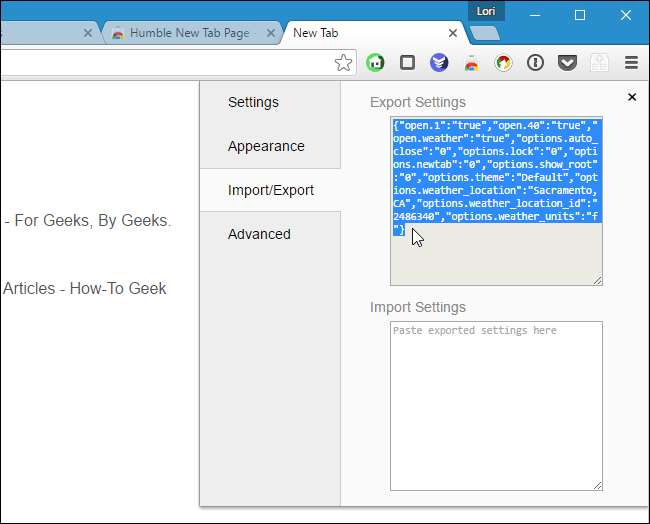The width and height of the screenshot is (650, 524).
Task: Open the Chrome hamburger menu
Action: [631, 63]
